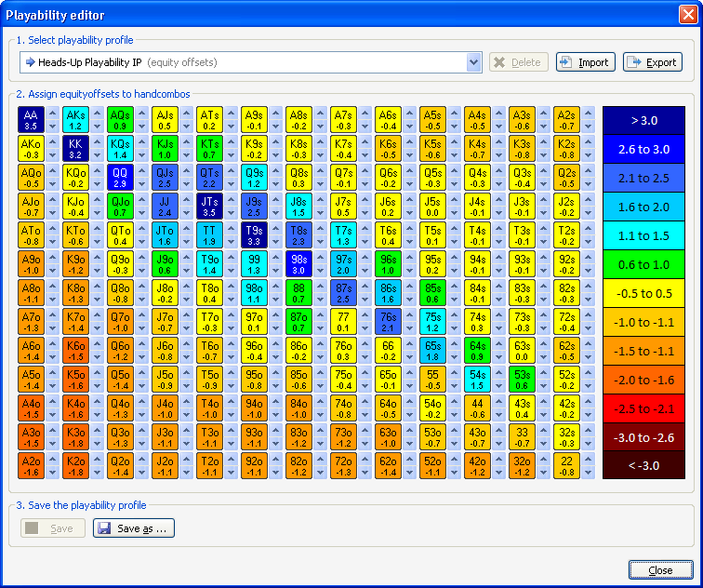The width and height of the screenshot is (703, 588).
Task: Select the T9s hand cell
Action: click(254, 235)
